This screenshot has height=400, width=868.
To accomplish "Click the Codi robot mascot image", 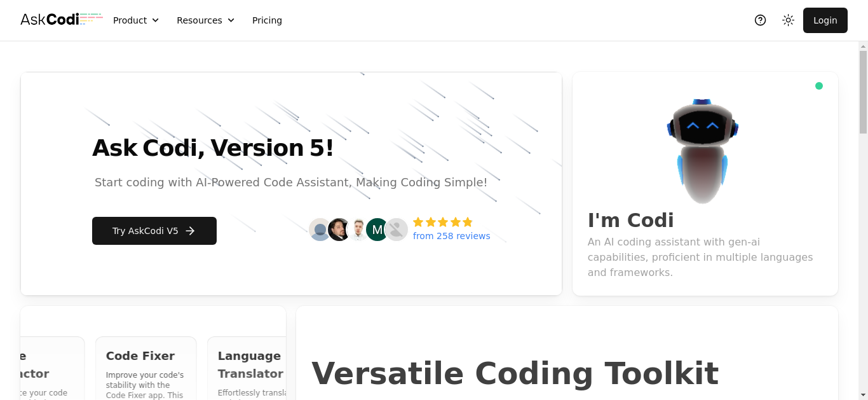I will click(702, 151).
